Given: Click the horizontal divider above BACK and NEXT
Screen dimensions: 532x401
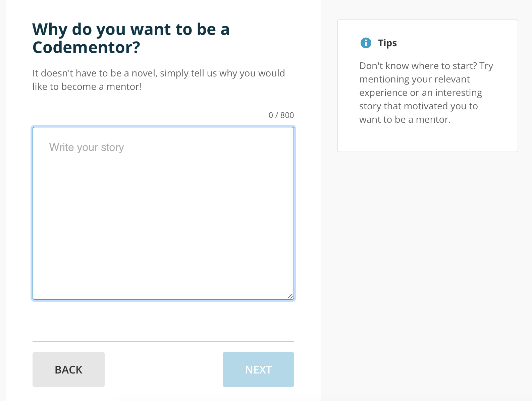Looking at the screenshot, I should (163, 342).
